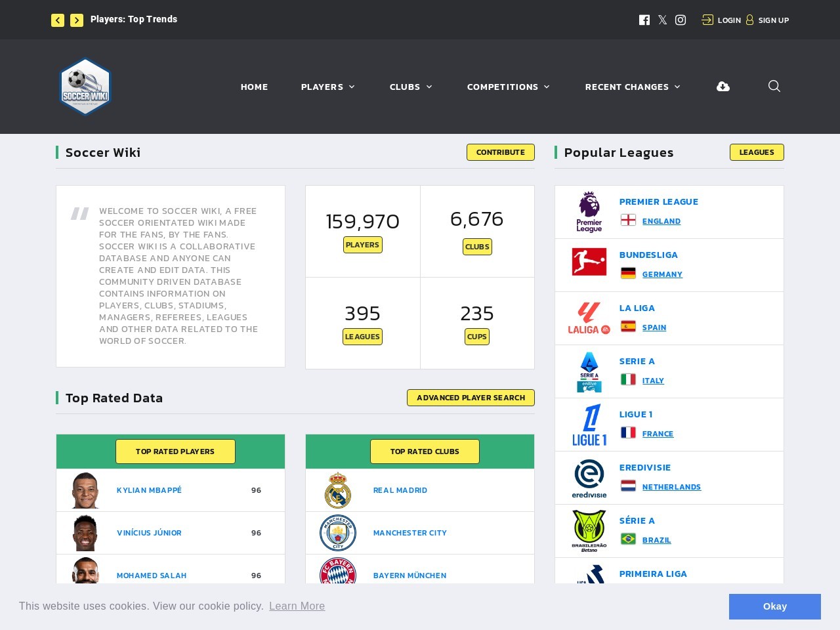Click the next trend arrow icon
Screen dimensions: 840x630
point(77,20)
